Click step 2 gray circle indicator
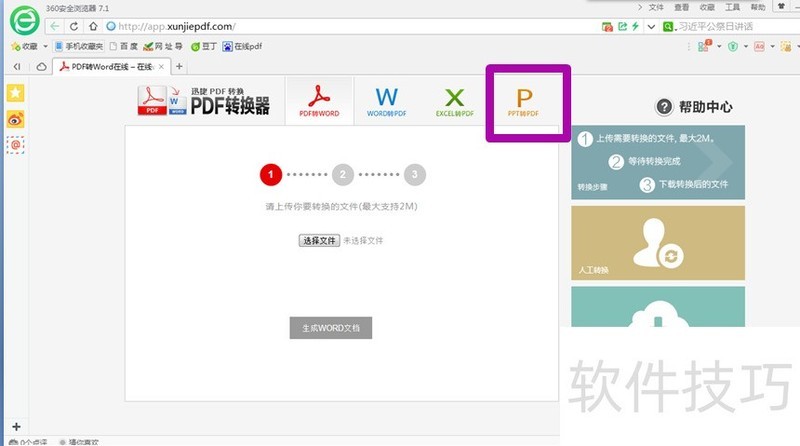This screenshot has width=800, height=446. 343,175
